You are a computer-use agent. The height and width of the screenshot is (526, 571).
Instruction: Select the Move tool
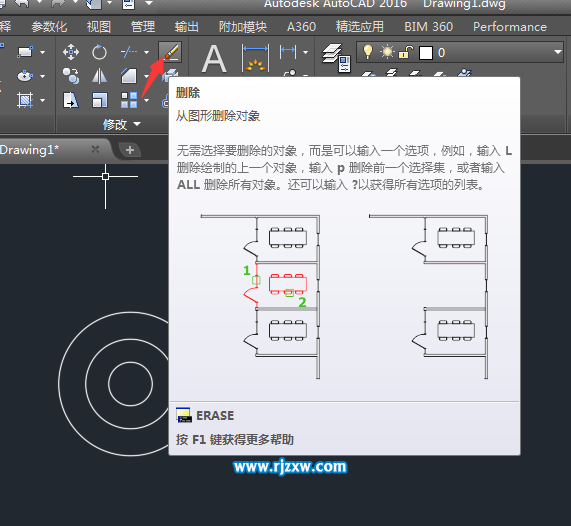click(71, 52)
